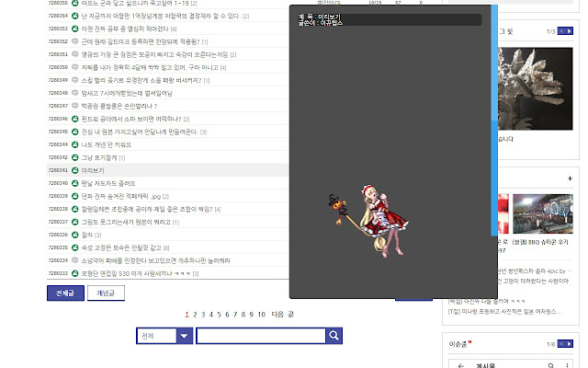Go to page 5 in the pagination
Image resolution: width=588 pixels, height=368 pixels.
(219, 315)
